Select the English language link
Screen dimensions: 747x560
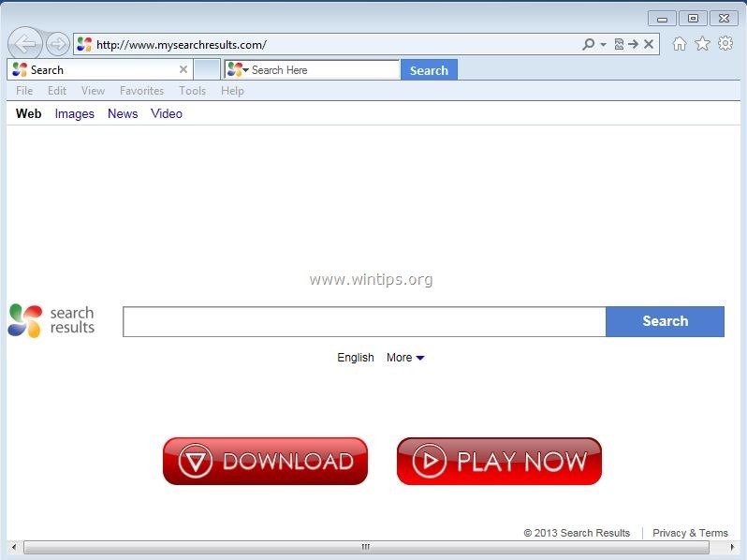pyautogui.click(x=356, y=358)
